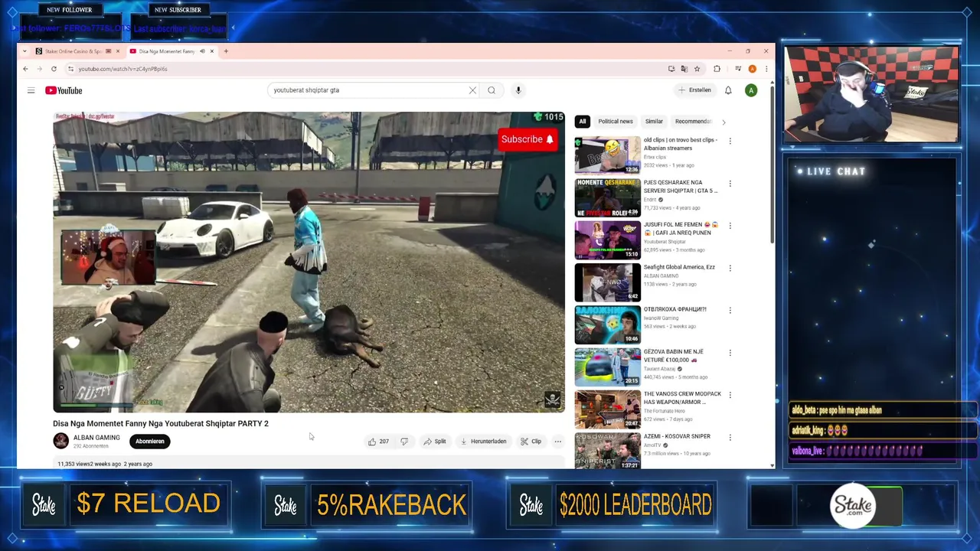Image resolution: width=980 pixels, height=551 pixels.
Task: Open options for THE VANOSS CREW MODPACK video
Action: tap(730, 395)
